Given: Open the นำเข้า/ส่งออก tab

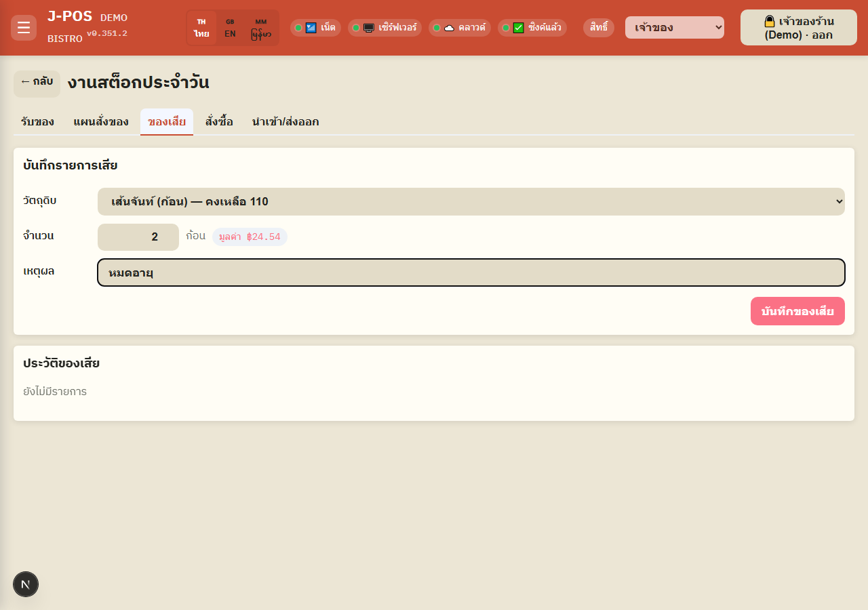Looking at the screenshot, I should pyautogui.click(x=285, y=122).
